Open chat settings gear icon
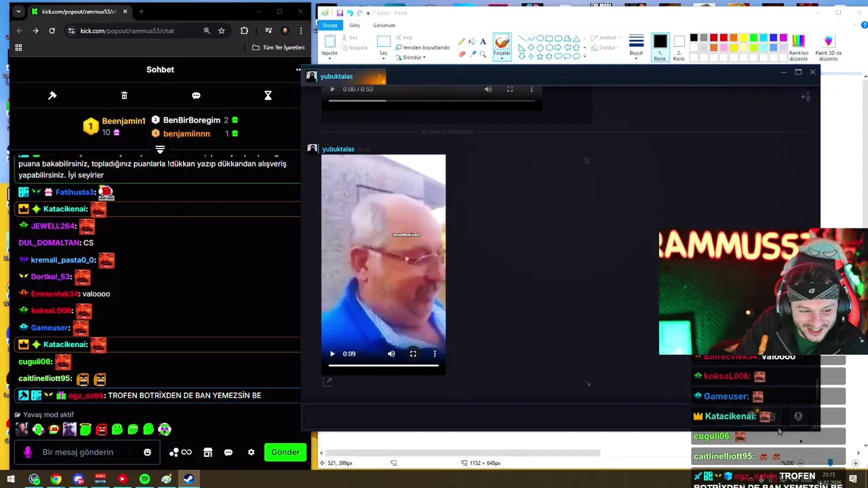 (x=251, y=452)
